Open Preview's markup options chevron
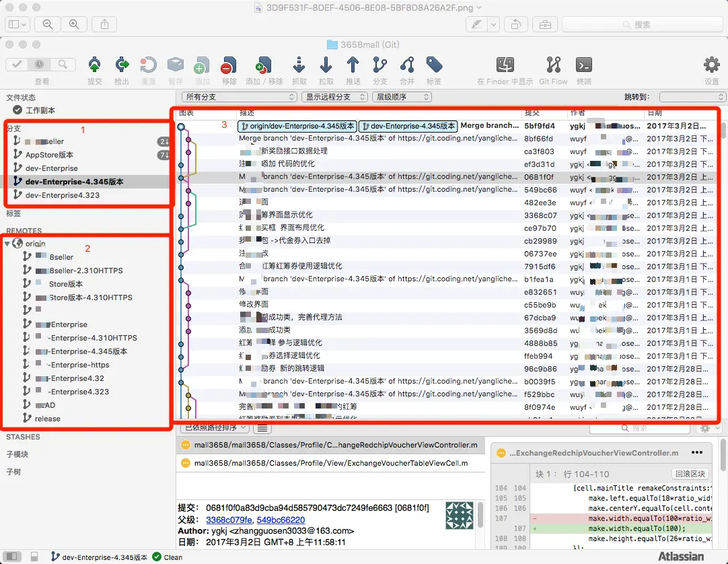The width and height of the screenshot is (728, 564). tap(493, 24)
